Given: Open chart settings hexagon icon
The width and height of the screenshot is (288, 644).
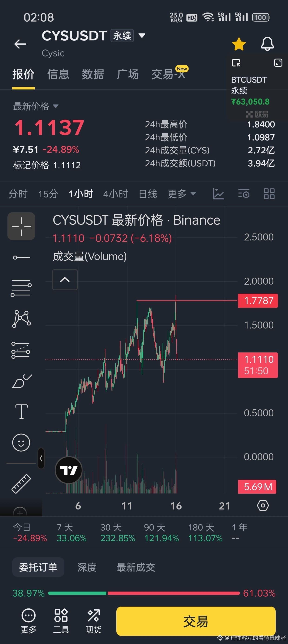Looking at the screenshot, I should click(x=263, y=506).
